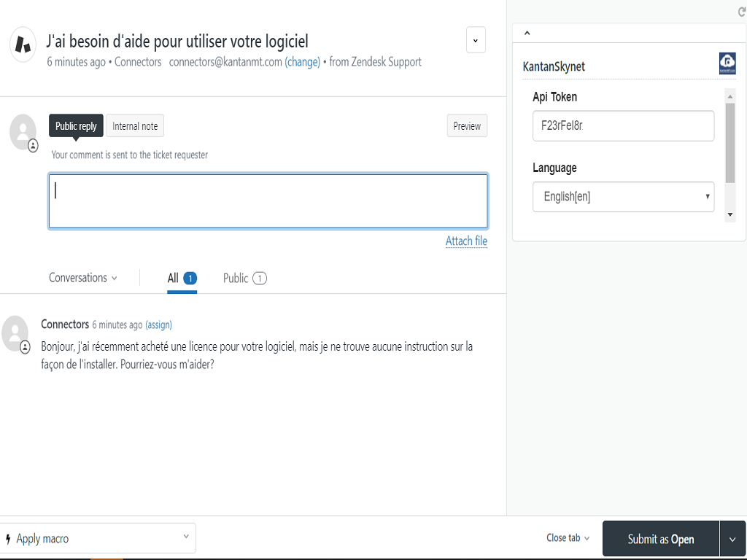Click the Api Token input field
747x560 pixels.
pos(623,125)
